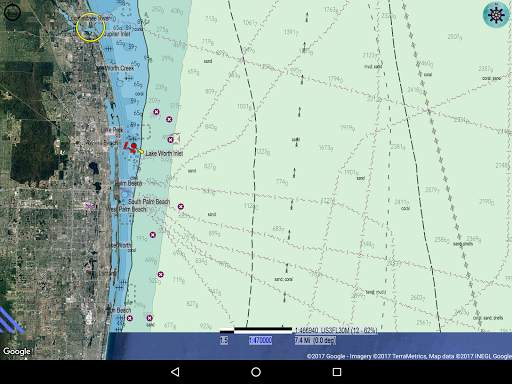This screenshot has height=384, width=512.
Task: Tap the Android home button
Action: 256,372
